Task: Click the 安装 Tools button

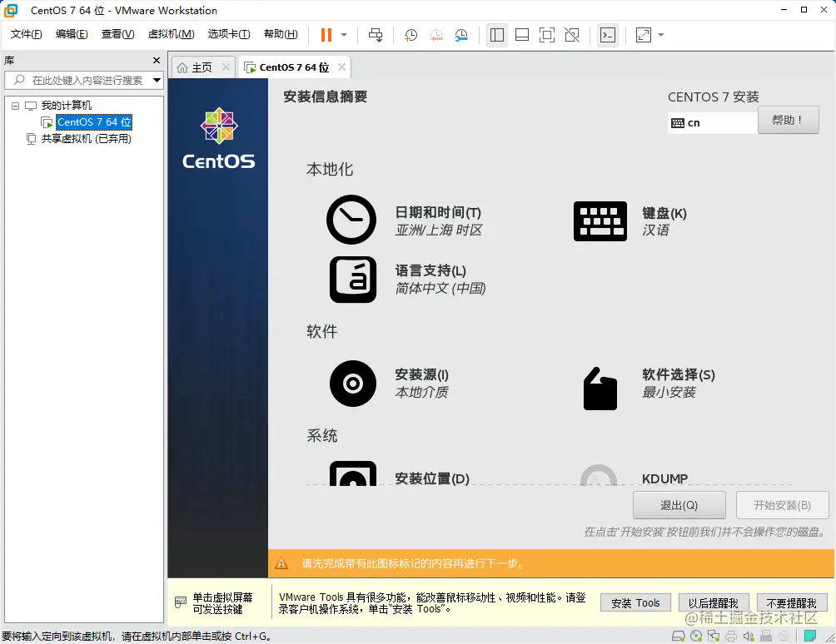Action: pyautogui.click(x=635, y=603)
